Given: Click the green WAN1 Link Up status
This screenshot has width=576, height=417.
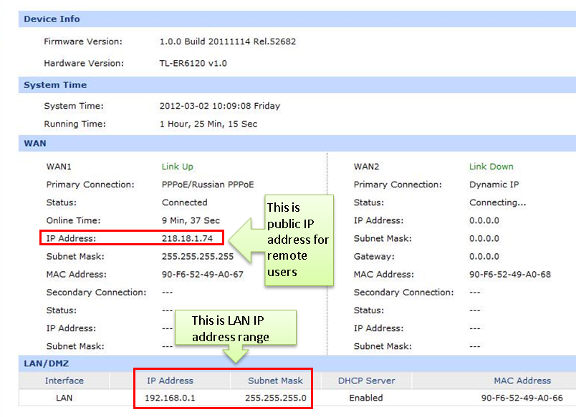Looking at the screenshot, I should click(177, 166).
